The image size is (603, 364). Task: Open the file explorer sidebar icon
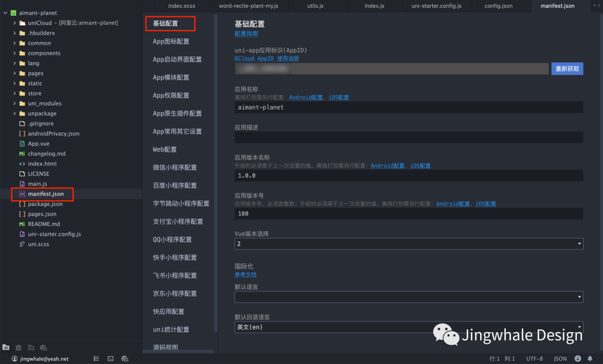(x=6, y=347)
